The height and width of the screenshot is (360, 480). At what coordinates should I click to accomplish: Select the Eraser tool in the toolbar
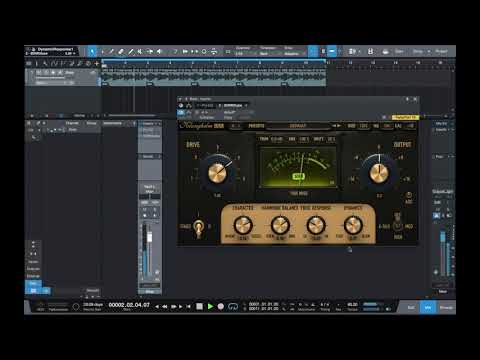click(x=121, y=51)
